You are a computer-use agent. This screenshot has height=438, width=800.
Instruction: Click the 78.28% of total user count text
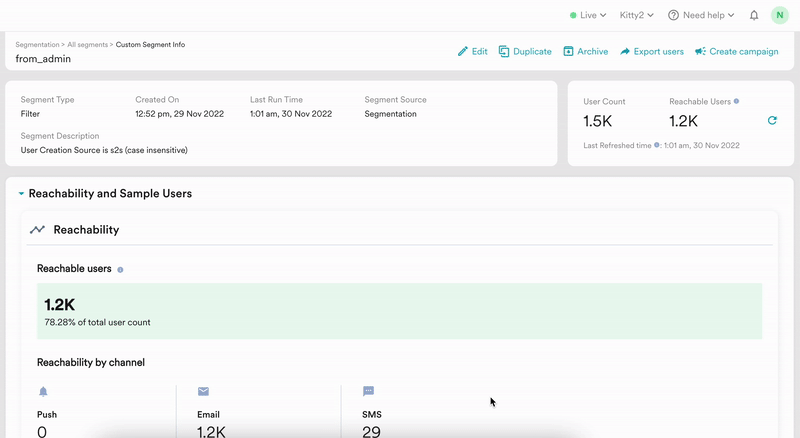point(97,323)
